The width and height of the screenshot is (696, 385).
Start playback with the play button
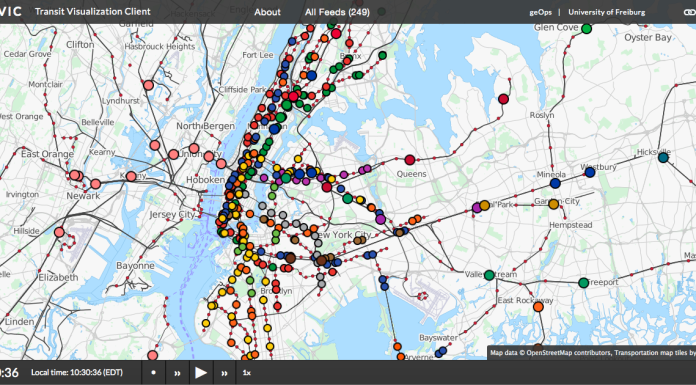201,373
